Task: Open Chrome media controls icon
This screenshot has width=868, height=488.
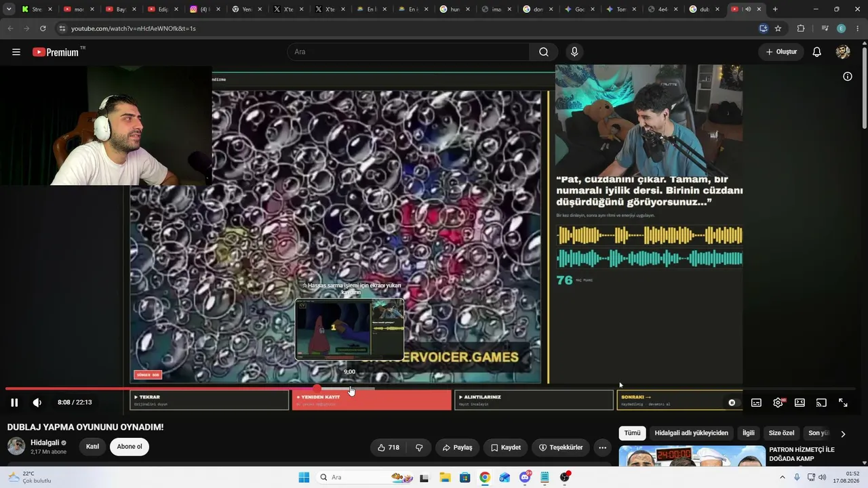Action: click(825, 28)
